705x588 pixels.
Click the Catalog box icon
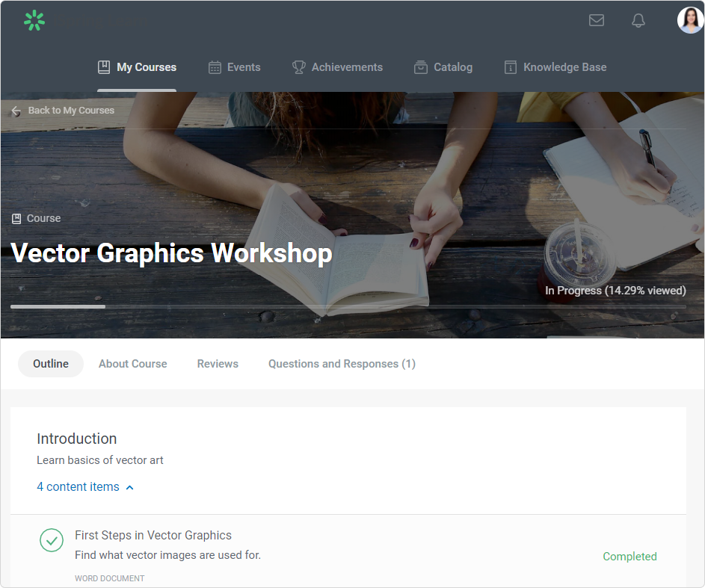(x=421, y=67)
